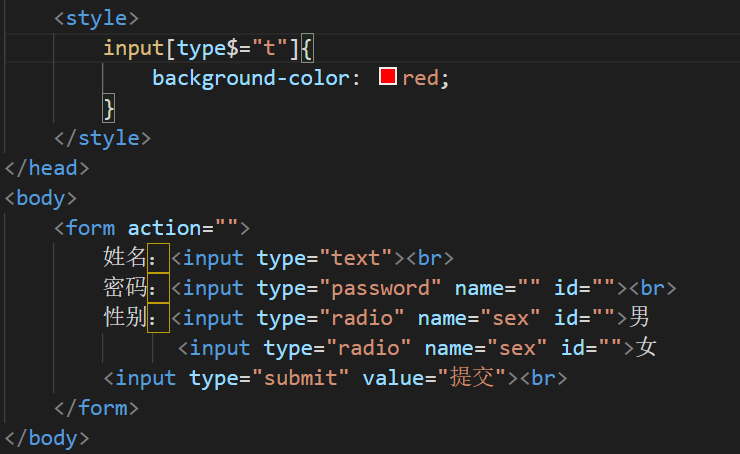The width and height of the screenshot is (740, 454).
Task: Click the closing head tag
Action: tap(47, 168)
